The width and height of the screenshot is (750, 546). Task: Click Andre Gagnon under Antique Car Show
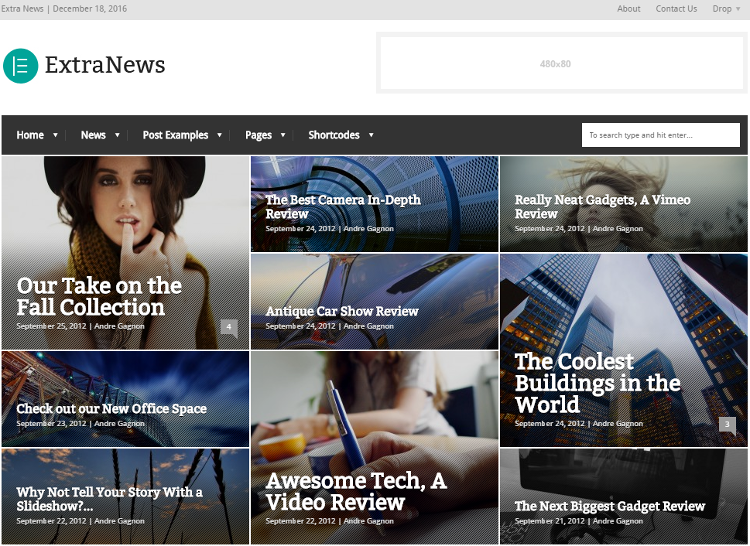pyautogui.click(x=368, y=326)
